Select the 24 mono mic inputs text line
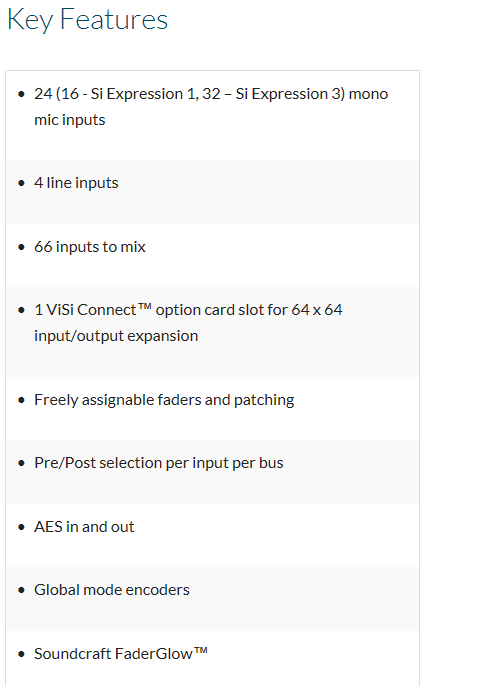The height and width of the screenshot is (686, 485). tap(211, 107)
